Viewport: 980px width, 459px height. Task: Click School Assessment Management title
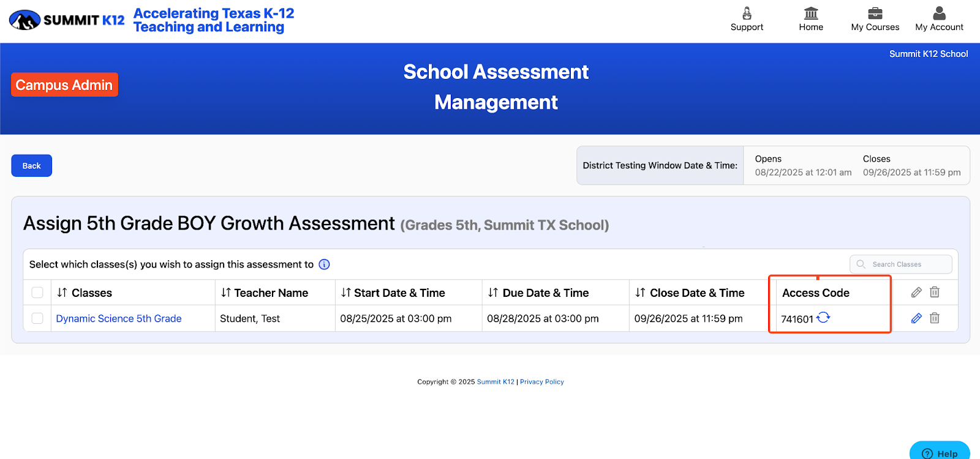496,87
